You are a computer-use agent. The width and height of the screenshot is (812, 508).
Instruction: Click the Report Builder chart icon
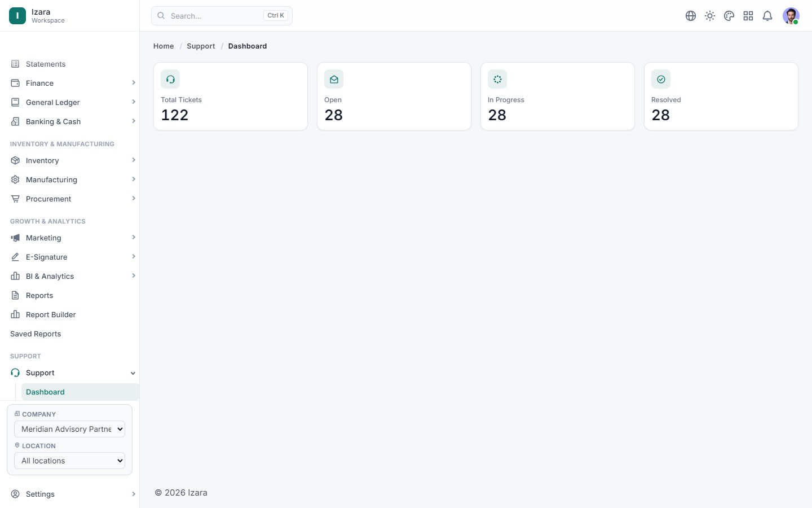[15, 314]
